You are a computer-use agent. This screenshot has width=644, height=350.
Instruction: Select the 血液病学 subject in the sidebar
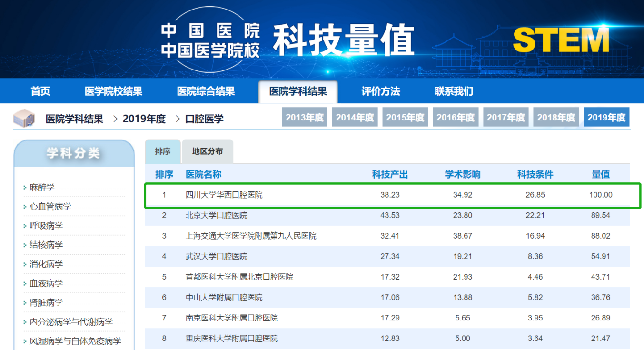click(x=46, y=283)
